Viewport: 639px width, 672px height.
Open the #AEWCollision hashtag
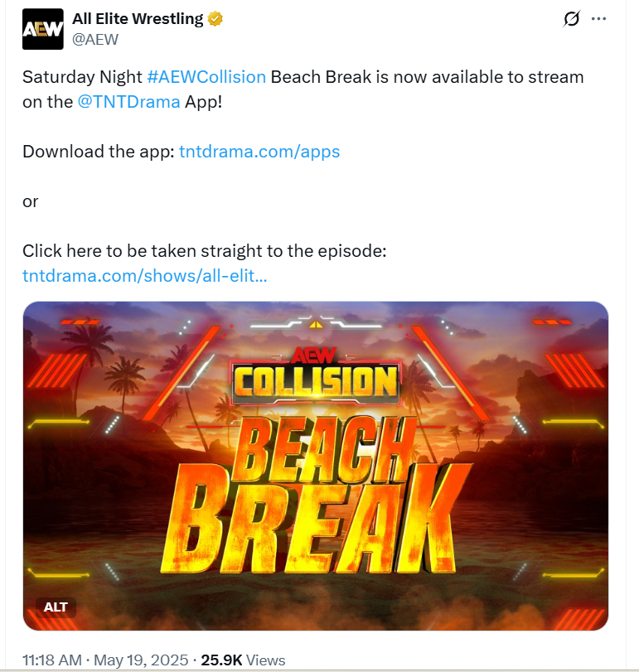(206, 77)
